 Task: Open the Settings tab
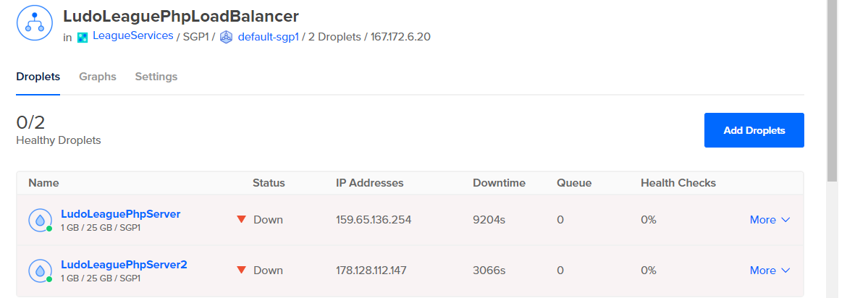coord(156,77)
